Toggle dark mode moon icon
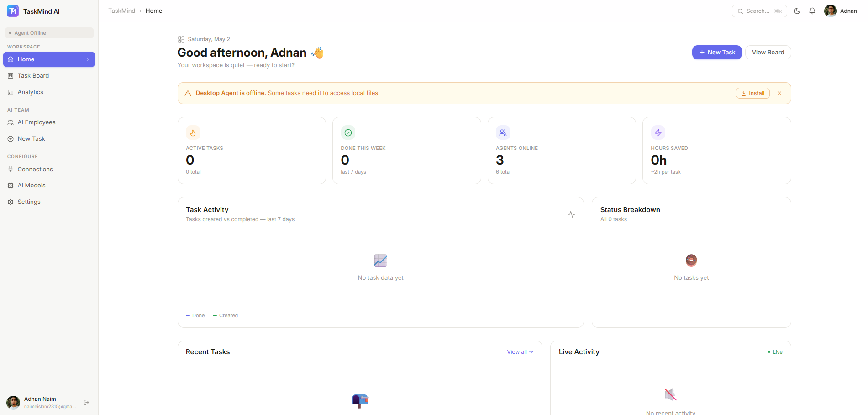 coord(797,11)
